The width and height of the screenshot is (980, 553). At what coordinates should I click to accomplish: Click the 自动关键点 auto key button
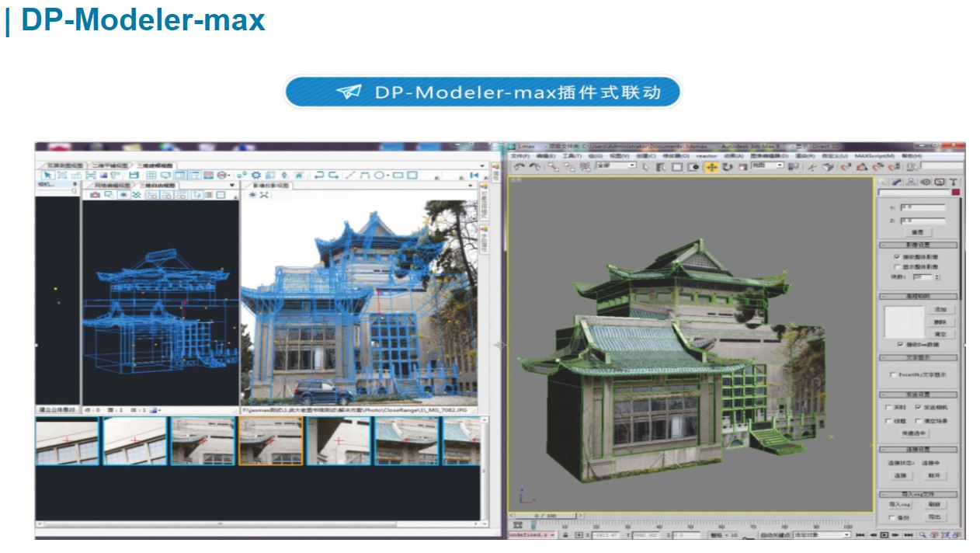pos(774,535)
